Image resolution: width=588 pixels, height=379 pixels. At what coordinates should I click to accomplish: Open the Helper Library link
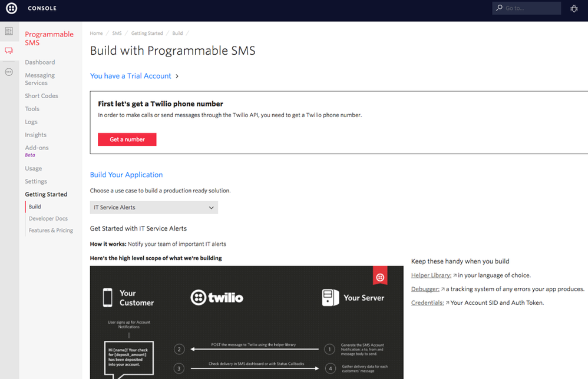point(431,275)
